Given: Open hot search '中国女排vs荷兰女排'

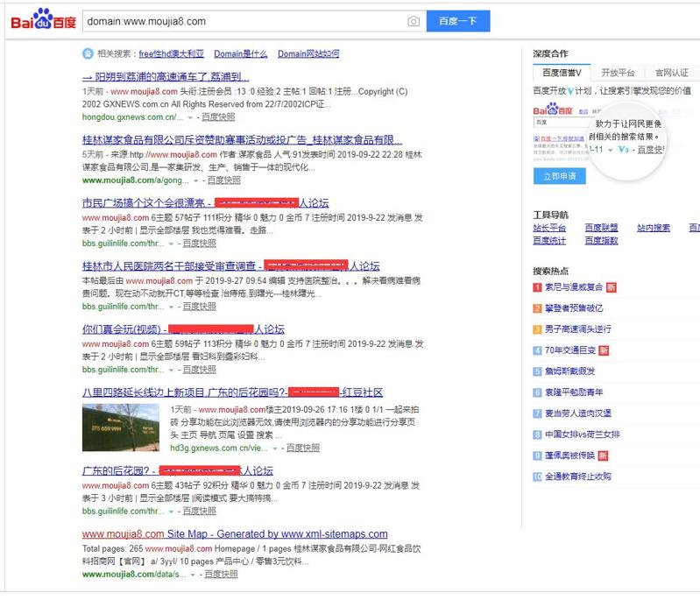Looking at the screenshot, I should [582, 434].
